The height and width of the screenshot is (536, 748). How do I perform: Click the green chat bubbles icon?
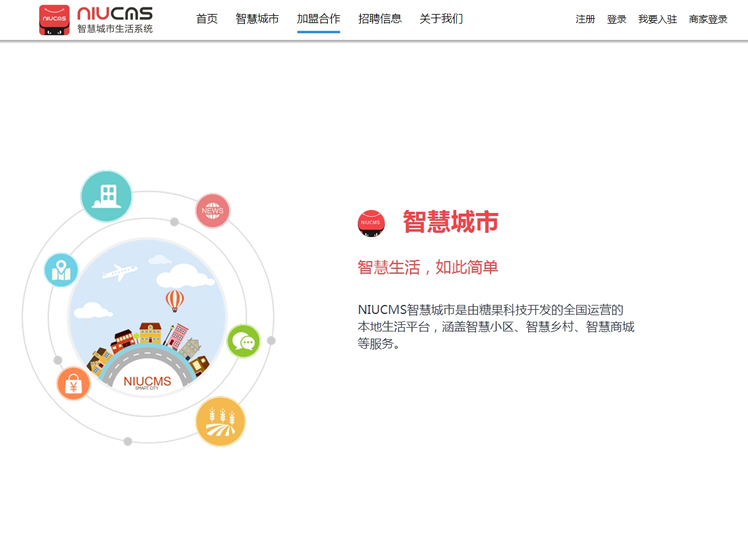coord(244,341)
